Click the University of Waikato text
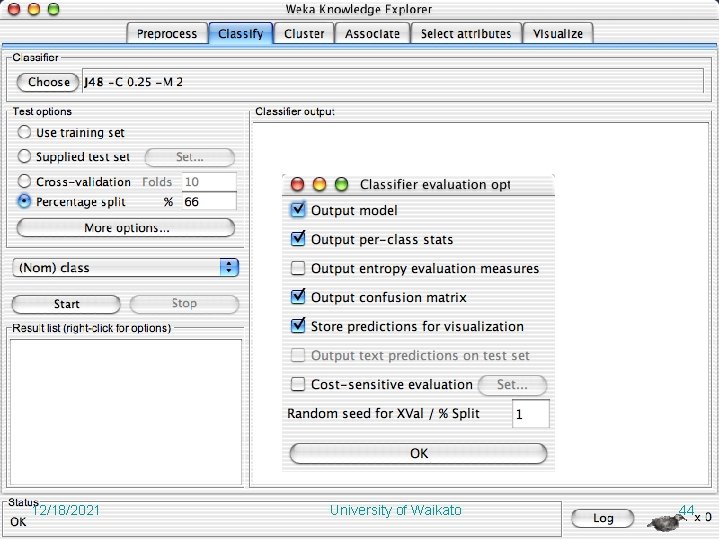Image resolution: width=720 pixels, height=540 pixels. tap(396, 510)
